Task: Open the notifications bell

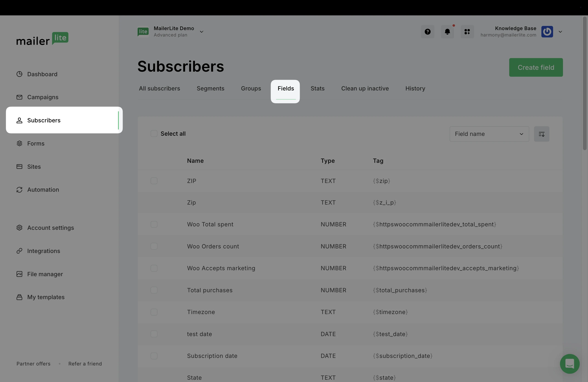Action: coord(447,32)
